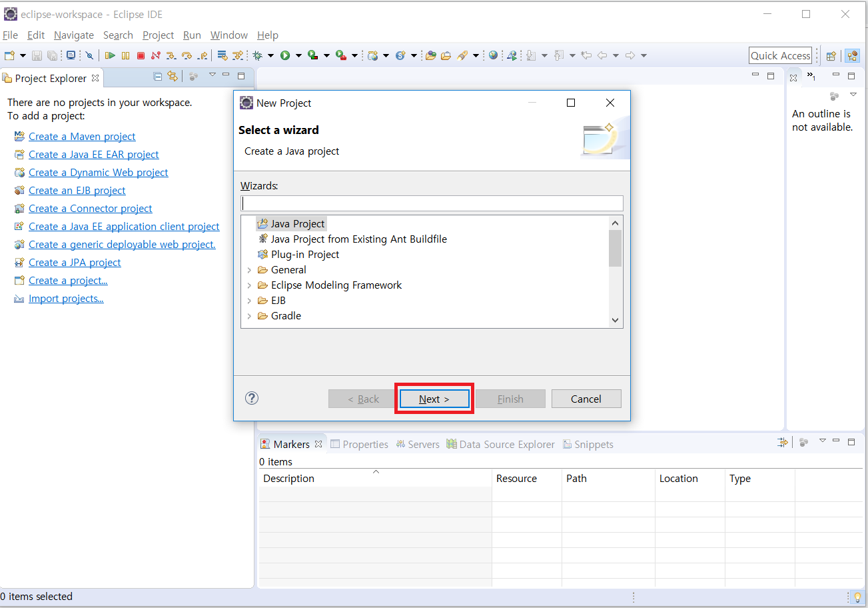Open the Project menu
Image resolution: width=868 pixels, height=608 pixels.
tap(159, 35)
